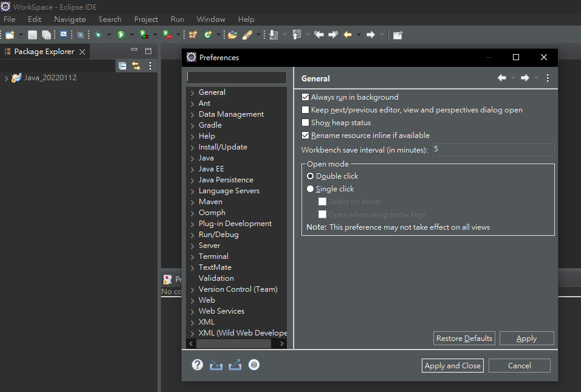Viewport: 581px width, 392px height.
Task: Check Keep next/previous editor dialog open
Action: (x=305, y=109)
